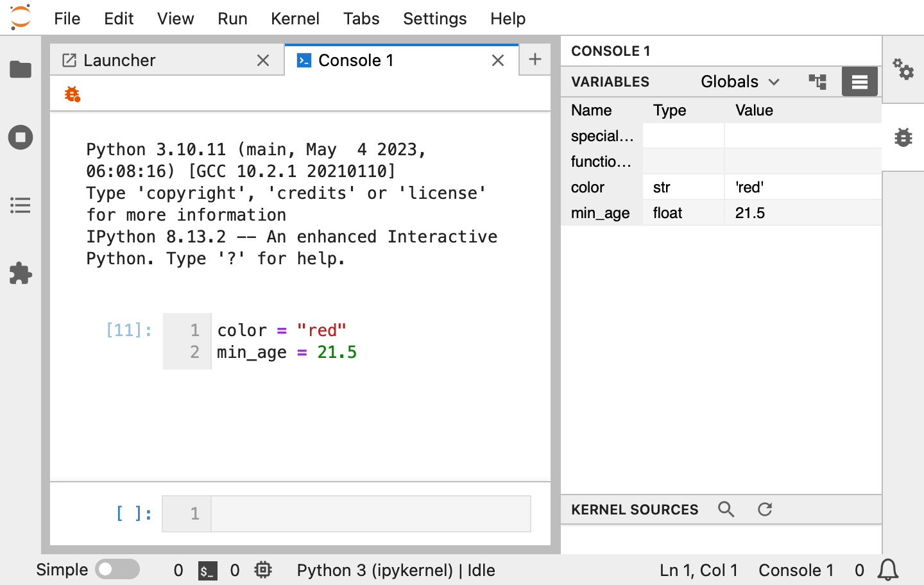Image resolution: width=924 pixels, height=585 pixels.
Task: Open Running Terminals and Kernels panel
Action: (21, 137)
